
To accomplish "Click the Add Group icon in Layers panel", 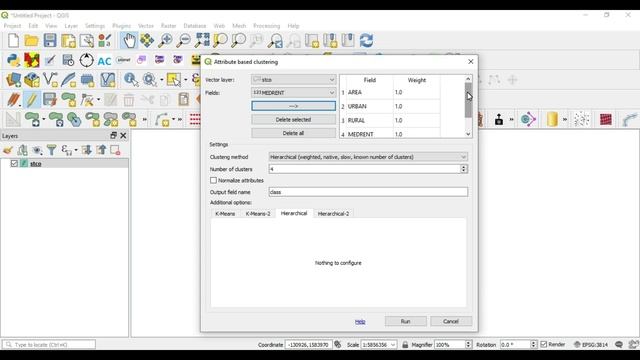I will (x=22, y=150).
